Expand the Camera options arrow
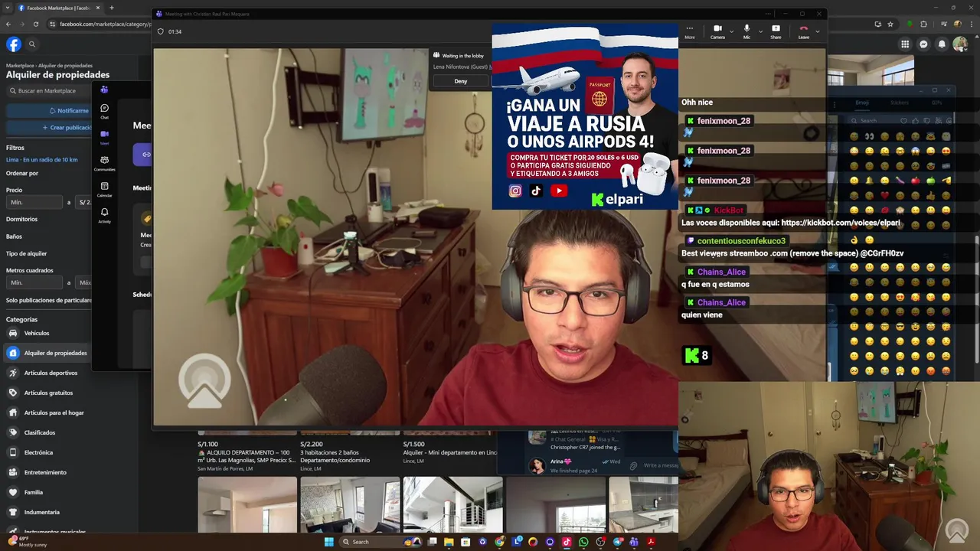Viewport: 980px width, 551px height. (x=731, y=31)
